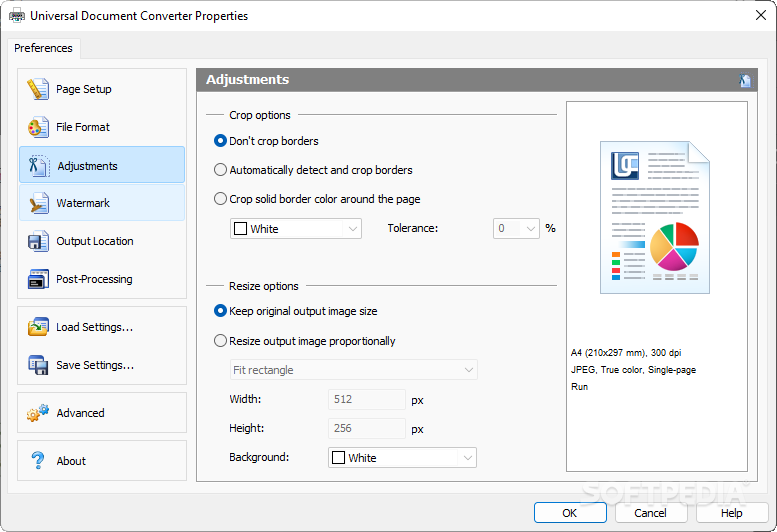The width and height of the screenshot is (777, 532).
Task: Click the white swatch in crop color box
Action: (240, 229)
